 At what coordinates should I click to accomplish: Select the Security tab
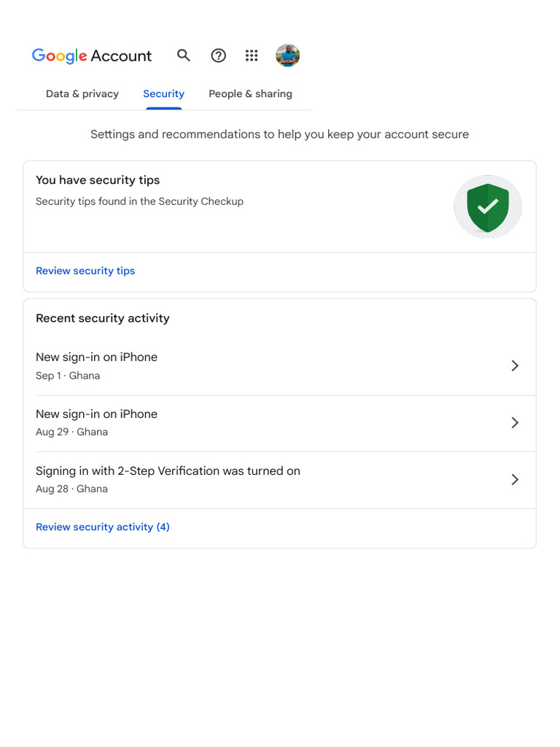[163, 94]
